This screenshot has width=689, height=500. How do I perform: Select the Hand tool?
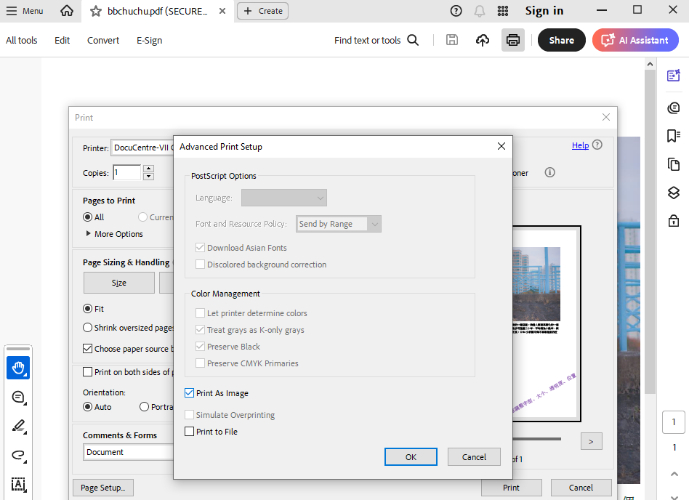[x=18, y=368]
